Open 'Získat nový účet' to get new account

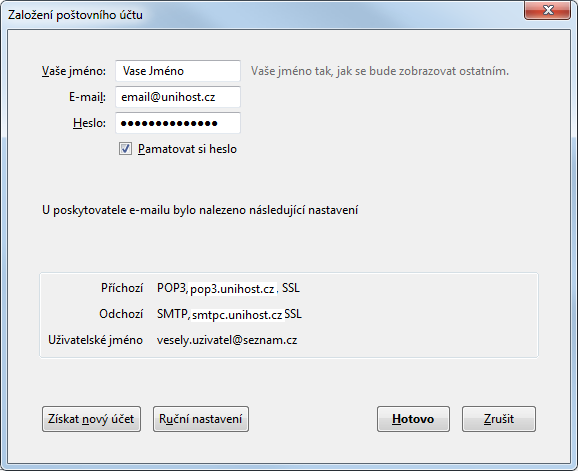(x=91, y=419)
